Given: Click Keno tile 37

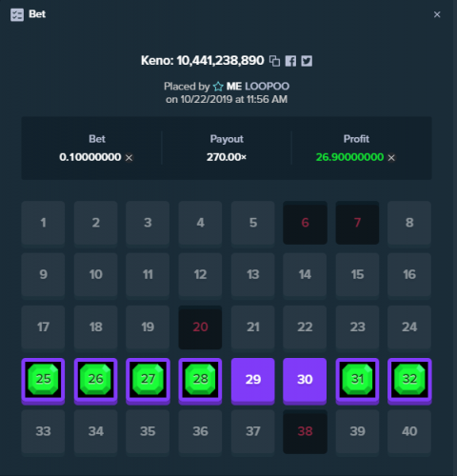Looking at the screenshot, I should click(253, 431).
